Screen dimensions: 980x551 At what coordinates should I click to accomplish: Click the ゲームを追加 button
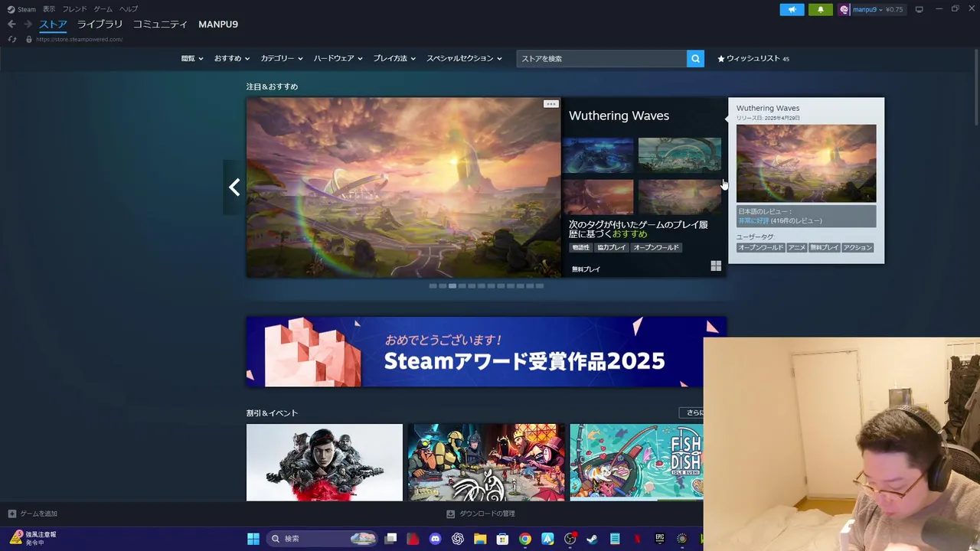32,514
